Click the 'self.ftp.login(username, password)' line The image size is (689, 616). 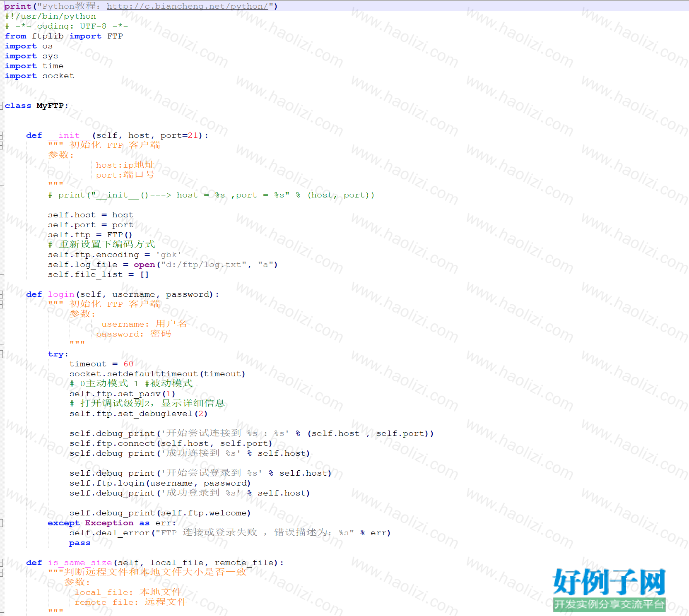pos(160,483)
